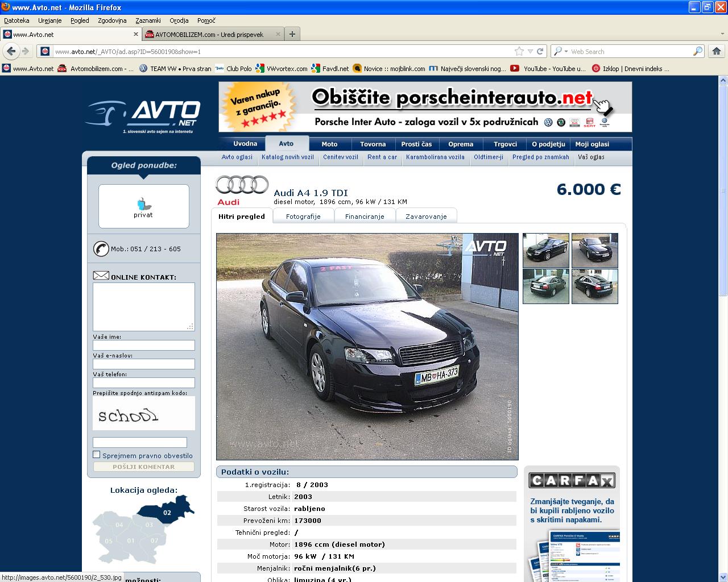The width and height of the screenshot is (728, 582).
Task: Click the browser Forward arrow button
Action: 25,51
